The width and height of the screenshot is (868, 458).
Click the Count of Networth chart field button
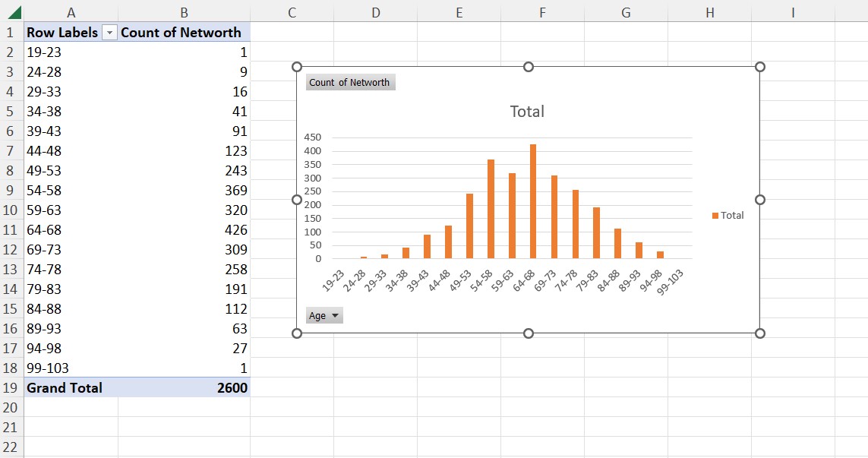(x=350, y=83)
